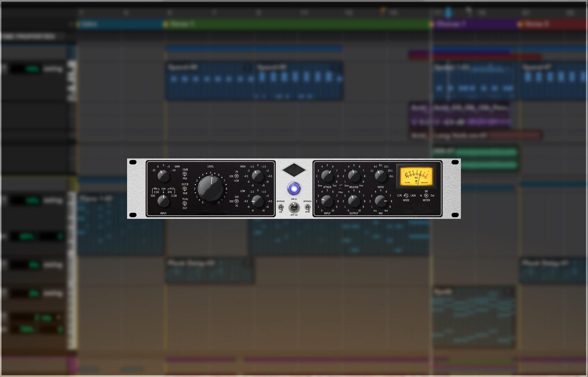
Task: Click the LA2A mode label
Action: point(413,196)
